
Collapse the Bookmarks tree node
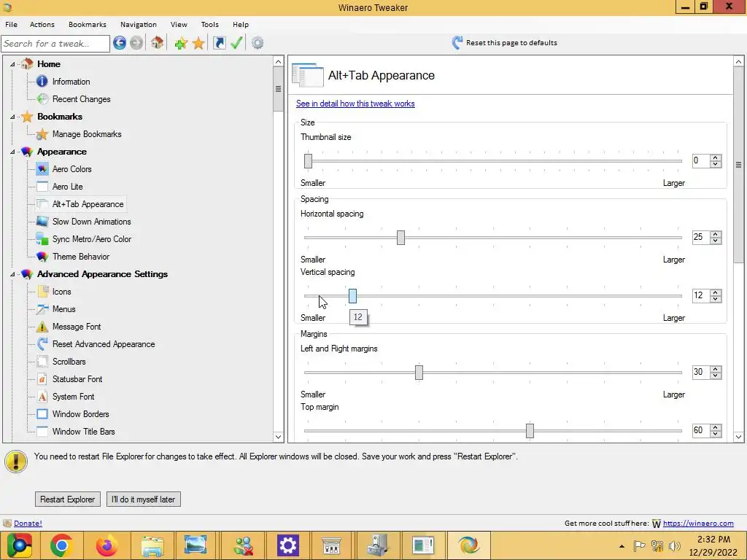point(12,117)
